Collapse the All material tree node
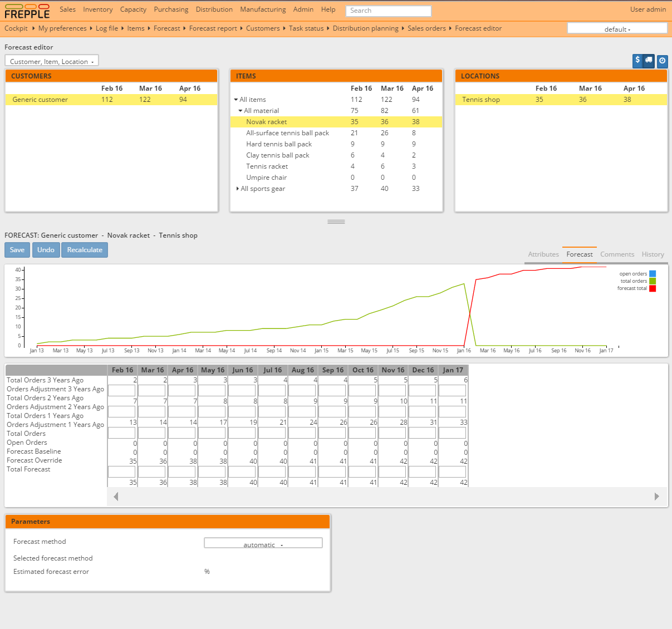The height and width of the screenshot is (629, 672). click(x=241, y=111)
